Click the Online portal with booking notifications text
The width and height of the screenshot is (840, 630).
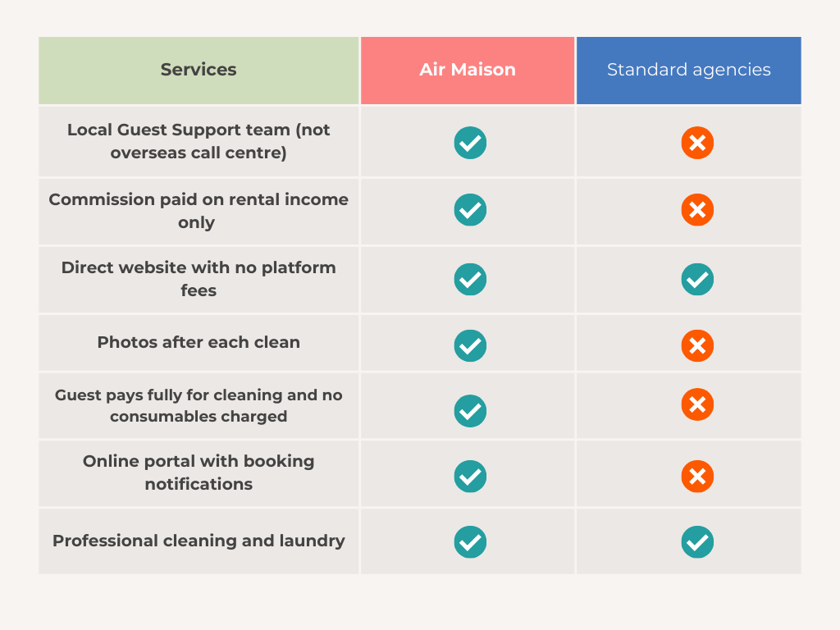coord(199,472)
